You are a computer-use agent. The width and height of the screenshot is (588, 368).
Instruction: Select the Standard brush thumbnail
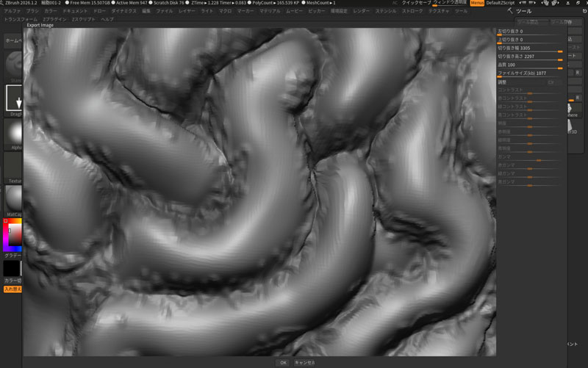click(14, 66)
